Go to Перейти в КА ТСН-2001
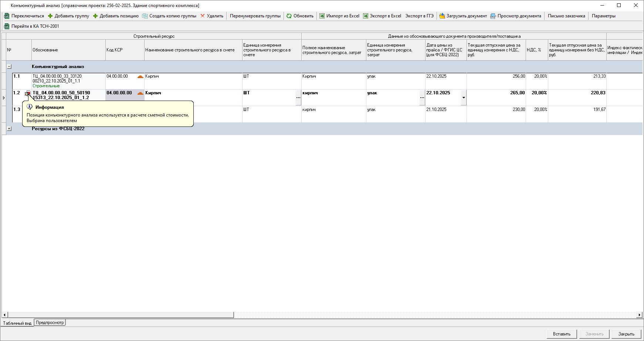Image resolution: width=644 pixels, height=341 pixels. pyautogui.click(x=7, y=26)
